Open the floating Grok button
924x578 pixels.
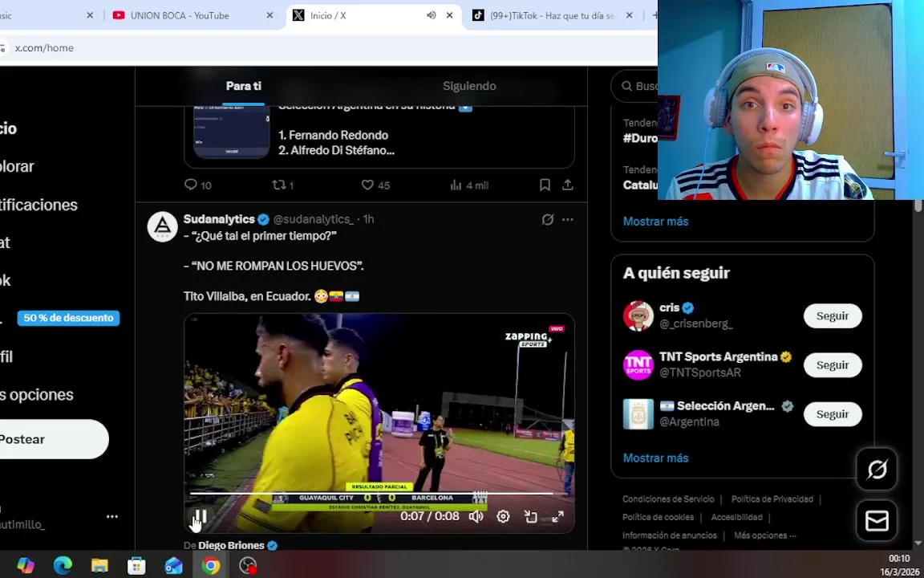coord(877,470)
